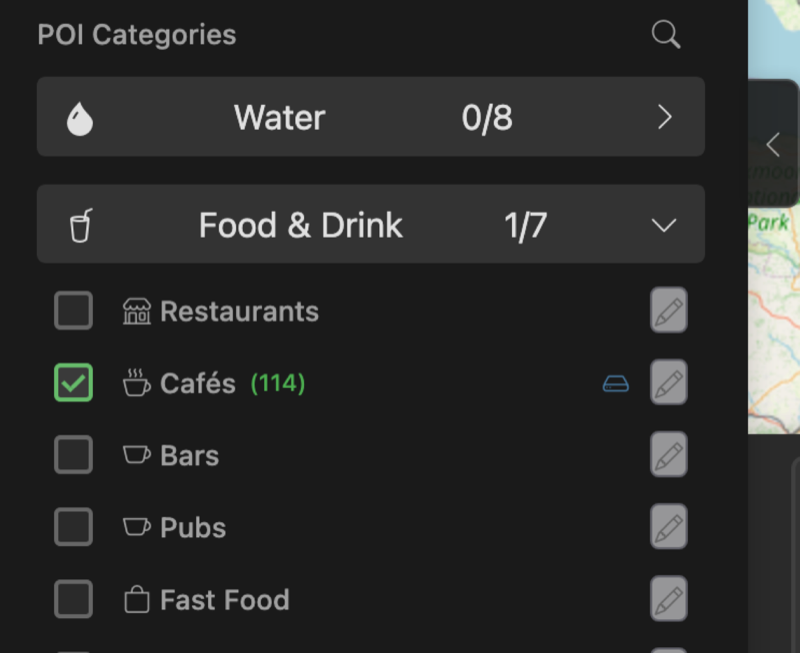Click the Restaurants storefront icon
The image size is (800, 653).
137,311
